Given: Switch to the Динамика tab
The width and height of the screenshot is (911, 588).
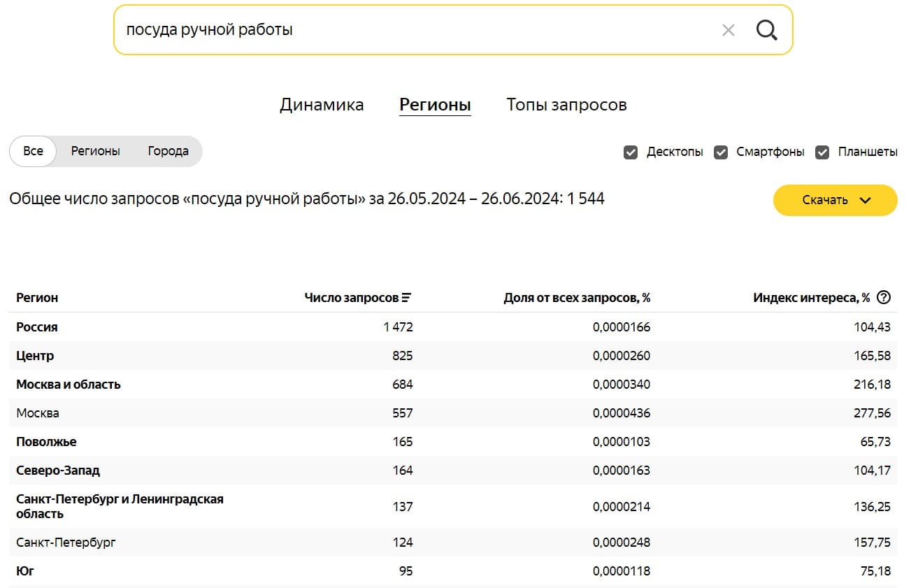Looking at the screenshot, I should click(x=322, y=105).
